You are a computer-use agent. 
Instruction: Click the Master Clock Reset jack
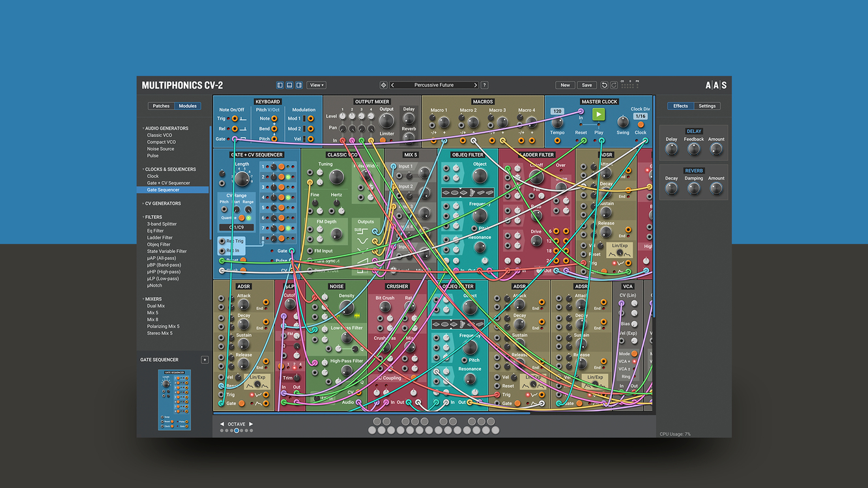[583, 141]
